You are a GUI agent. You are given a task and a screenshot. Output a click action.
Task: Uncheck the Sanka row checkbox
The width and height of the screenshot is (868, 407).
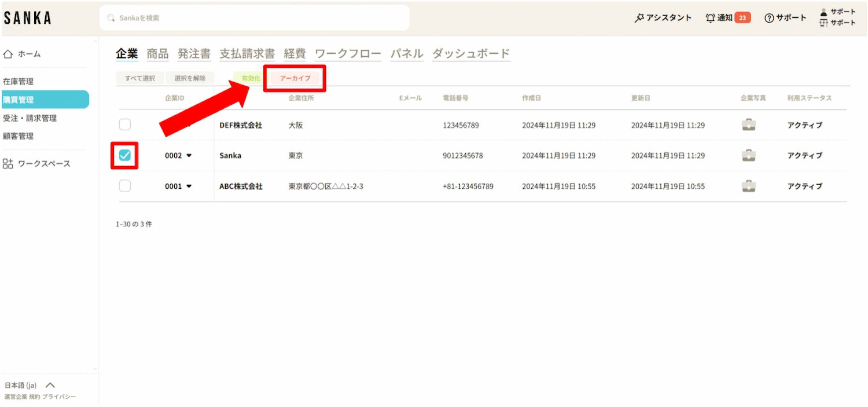[125, 155]
